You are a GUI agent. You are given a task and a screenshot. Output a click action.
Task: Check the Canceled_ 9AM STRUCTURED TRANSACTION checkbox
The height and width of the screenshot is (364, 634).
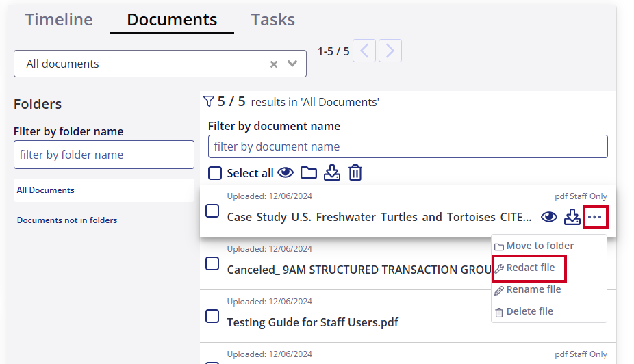click(x=212, y=263)
